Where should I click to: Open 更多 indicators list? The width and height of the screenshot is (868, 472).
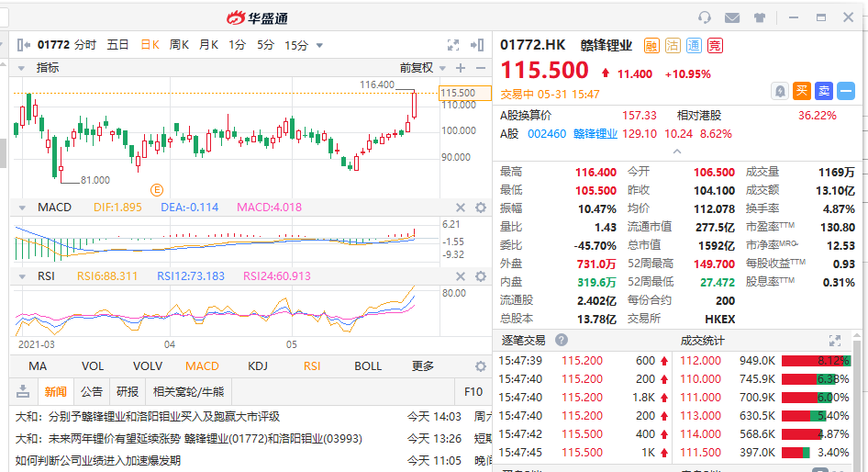(x=423, y=366)
